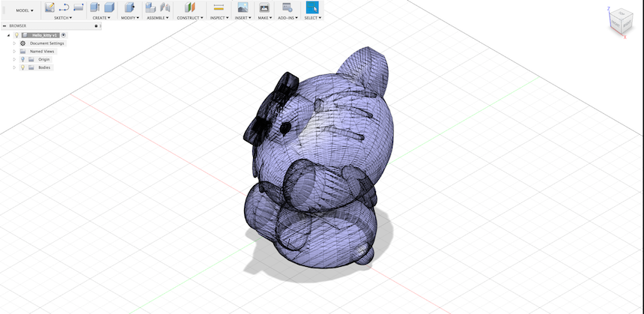Viewport: 644px width, 314px height.
Task: Click the Press Pull modify icon
Action: point(130,7)
